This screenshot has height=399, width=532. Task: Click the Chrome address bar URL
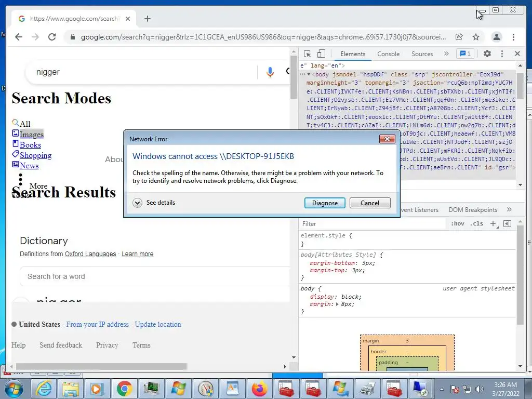click(263, 37)
